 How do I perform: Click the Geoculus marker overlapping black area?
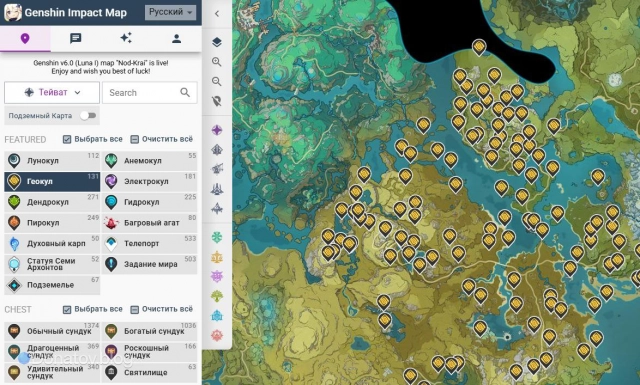point(479,47)
